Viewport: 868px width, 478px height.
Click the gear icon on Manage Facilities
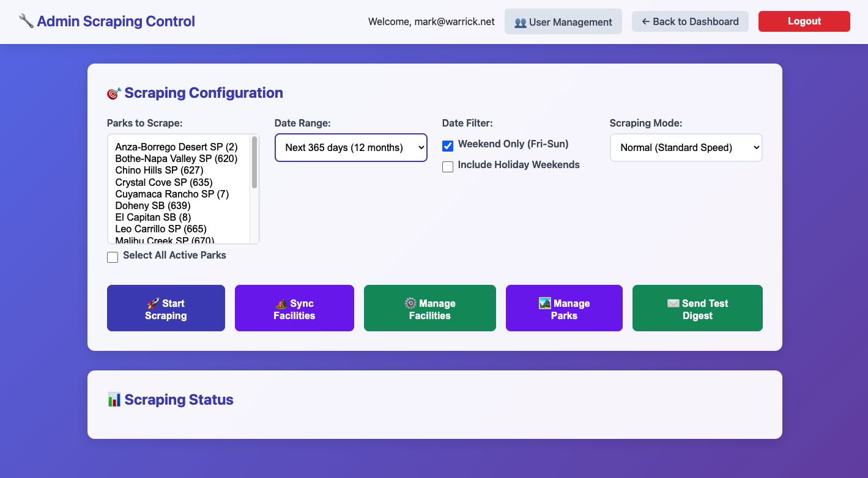(410, 303)
